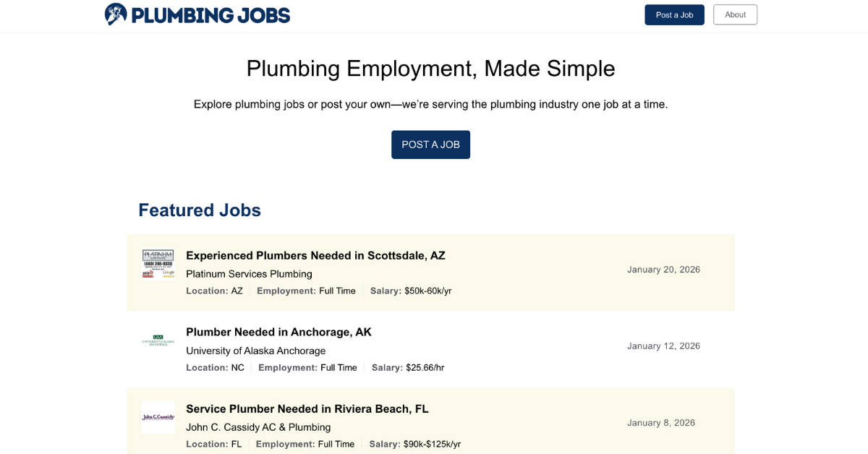
Task: Open Plumber Needed in Anchorage, AK listing
Action: click(x=278, y=332)
